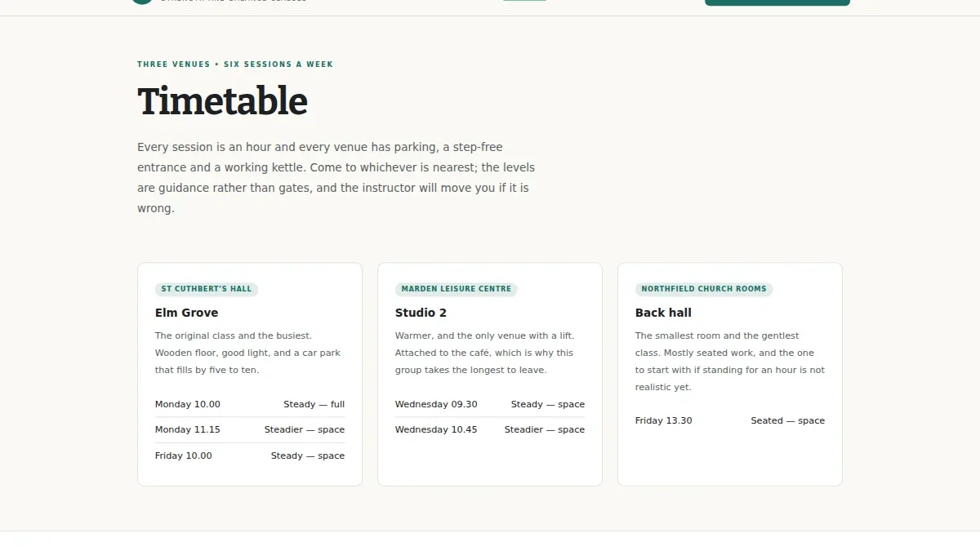Screen dimensions: 980x551
Task: Click the Elm Grove description 'The original class and the busiest'
Action: [248, 353]
